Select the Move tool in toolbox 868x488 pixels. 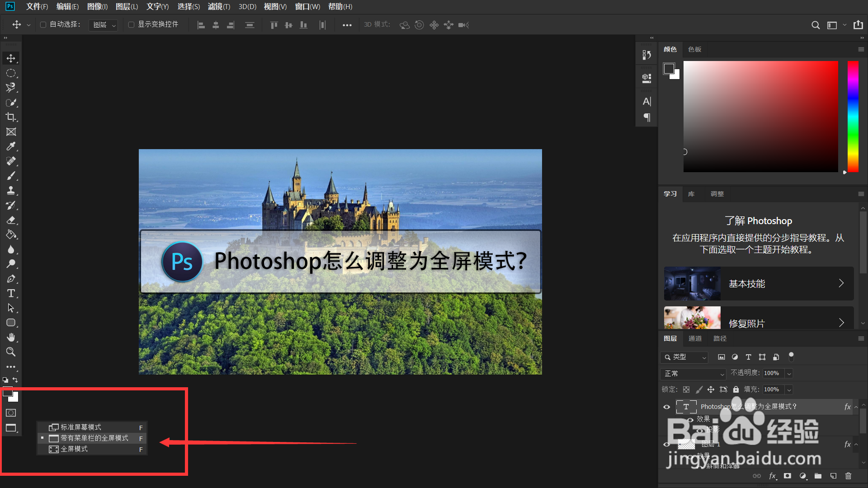click(x=11, y=58)
